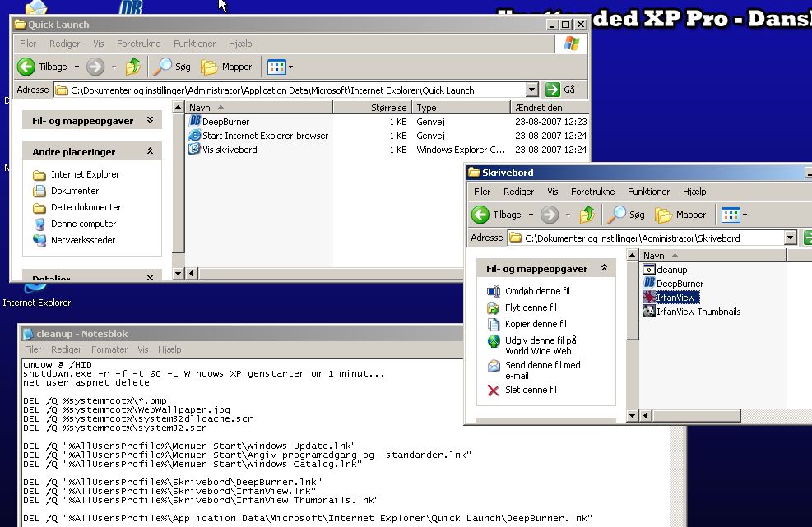The width and height of the screenshot is (812, 527).
Task: Click Omdøb denne fil rename task
Action: pyautogui.click(x=529, y=291)
